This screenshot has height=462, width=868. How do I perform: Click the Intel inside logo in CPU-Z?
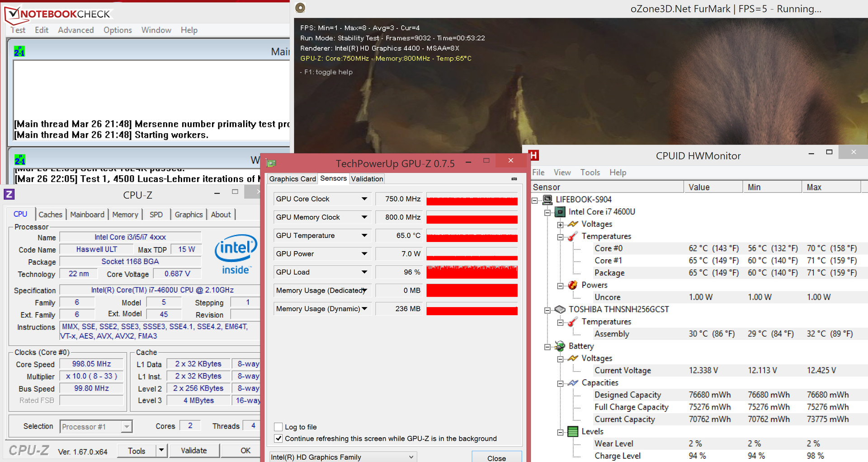pyautogui.click(x=236, y=254)
